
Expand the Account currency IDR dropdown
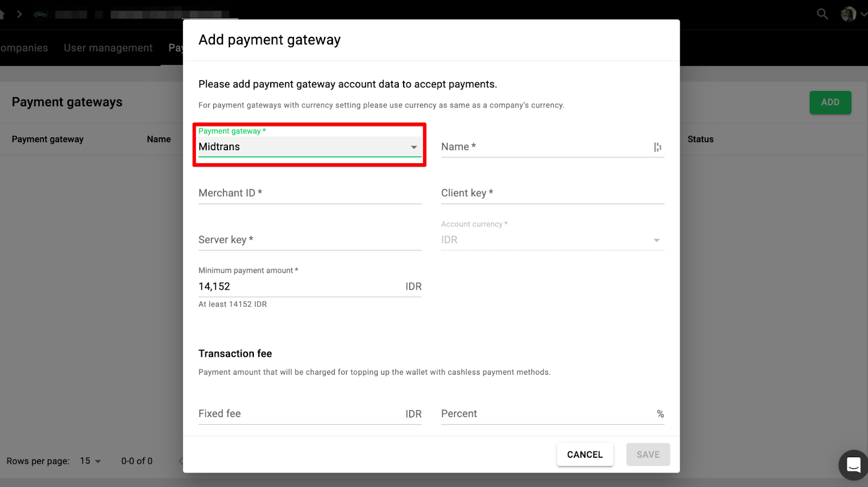(552, 240)
